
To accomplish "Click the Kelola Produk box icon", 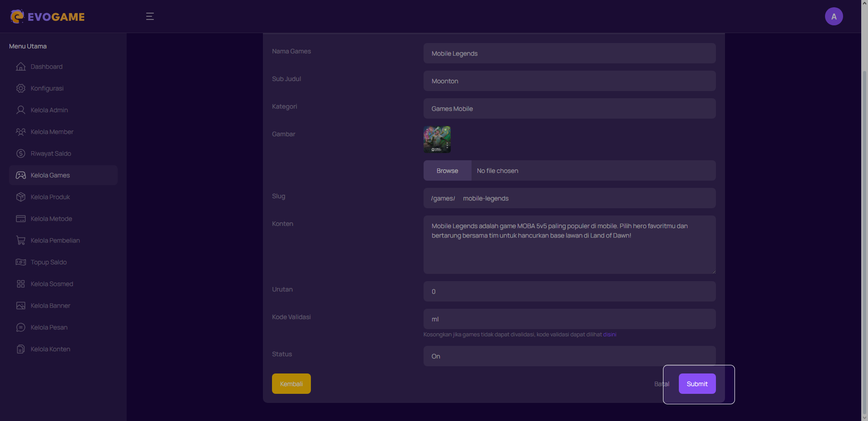I will pos(21,197).
